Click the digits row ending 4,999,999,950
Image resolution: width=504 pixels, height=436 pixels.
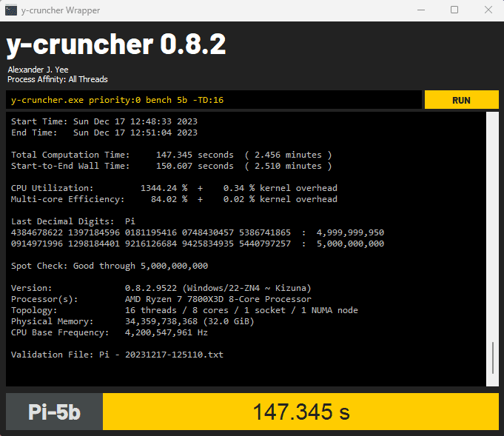pyautogui.click(x=198, y=232)
